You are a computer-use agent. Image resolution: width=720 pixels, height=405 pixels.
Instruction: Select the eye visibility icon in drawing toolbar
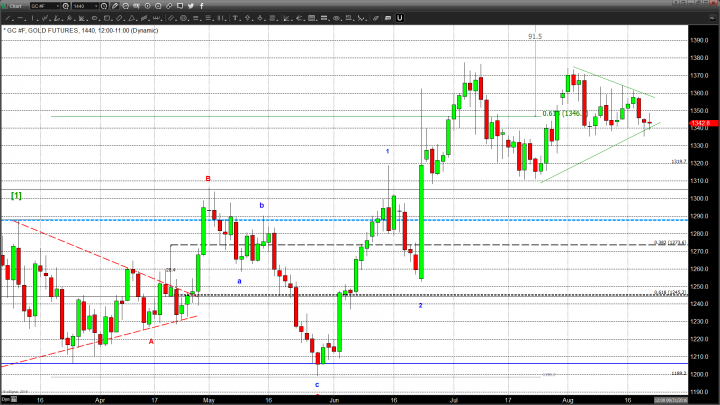(336, 18)
